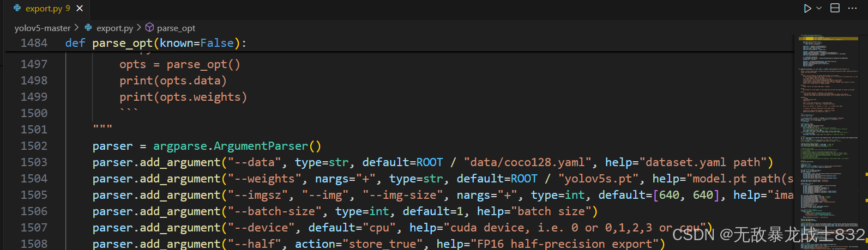Screen dimensions: 868x250
Task: Click line number 1497
Action: click(x=34, y=64)
